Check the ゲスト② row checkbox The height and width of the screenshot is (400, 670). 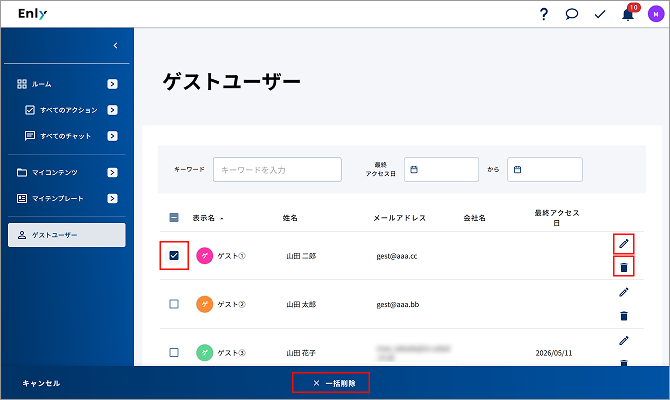[x=174, y=304]
